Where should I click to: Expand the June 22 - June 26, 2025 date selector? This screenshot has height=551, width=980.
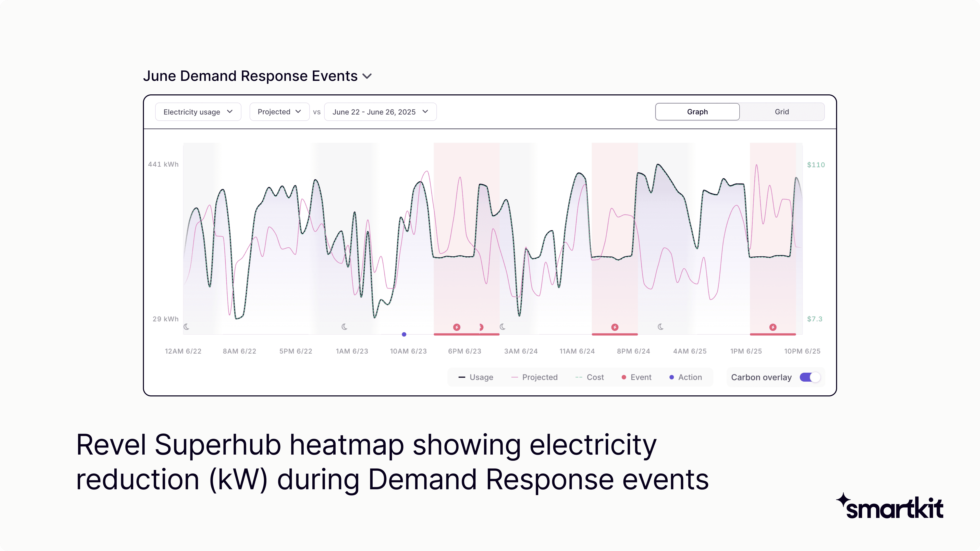click(380, 111)
